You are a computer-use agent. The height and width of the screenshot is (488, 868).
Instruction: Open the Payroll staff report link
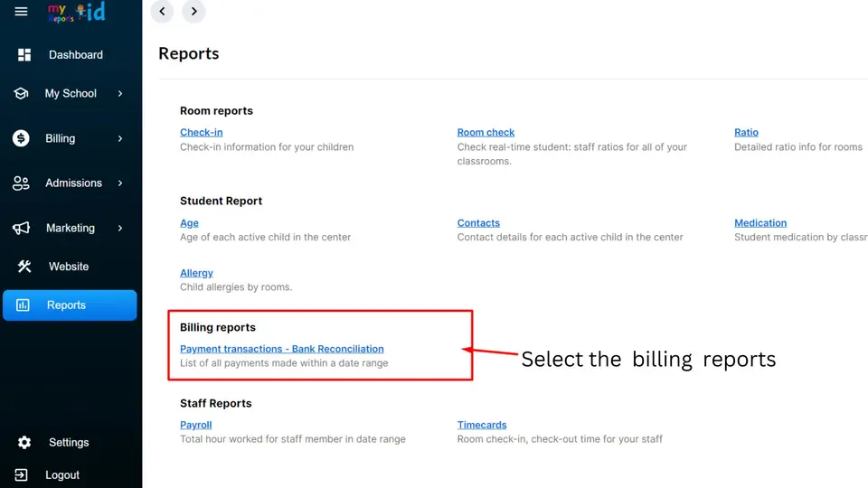[196, 425]
